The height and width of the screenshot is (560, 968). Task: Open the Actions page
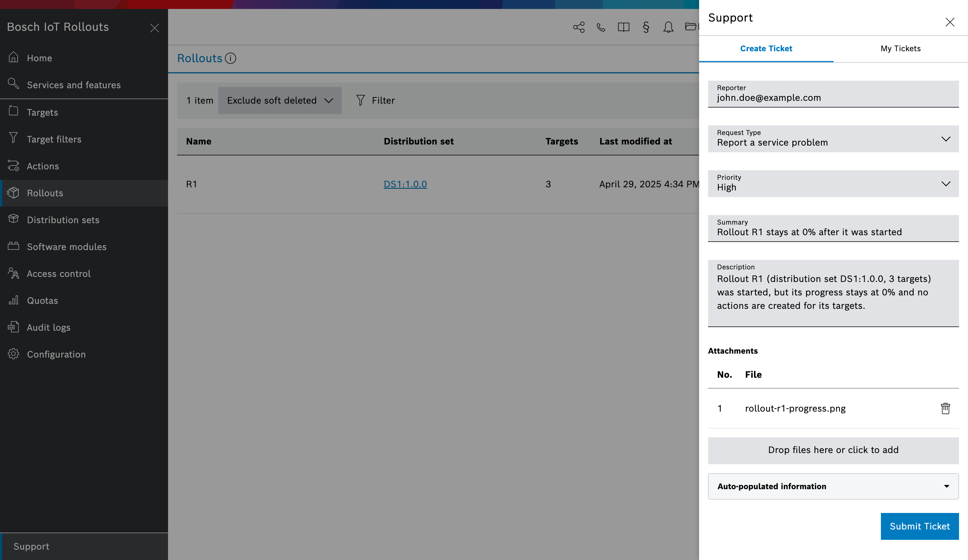[x=84, y=166]
